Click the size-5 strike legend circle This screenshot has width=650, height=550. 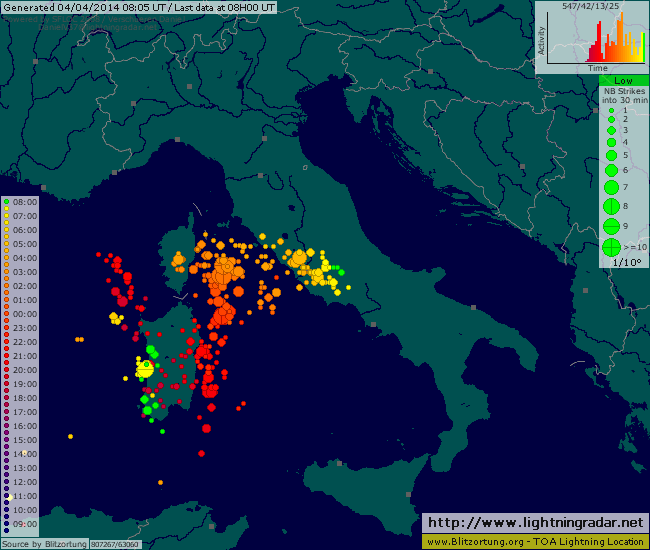tap(611, 156)
